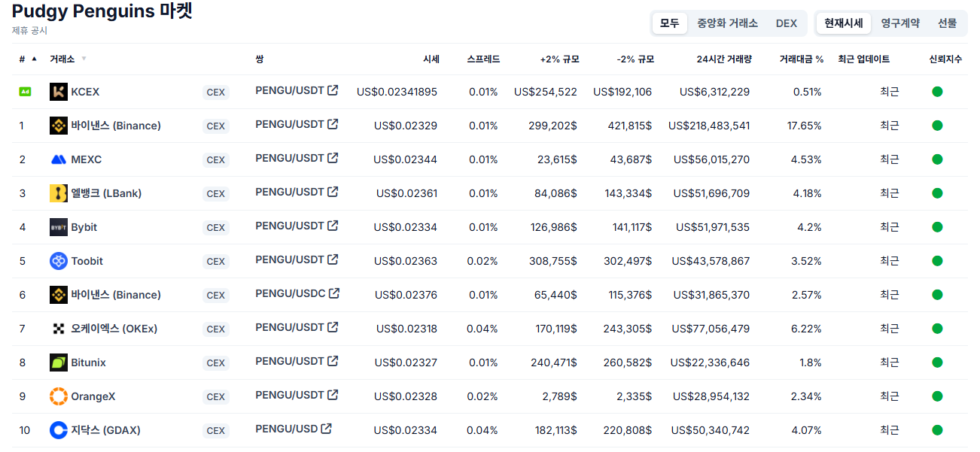Click the Binance logo in row 6

click(59, 295)
